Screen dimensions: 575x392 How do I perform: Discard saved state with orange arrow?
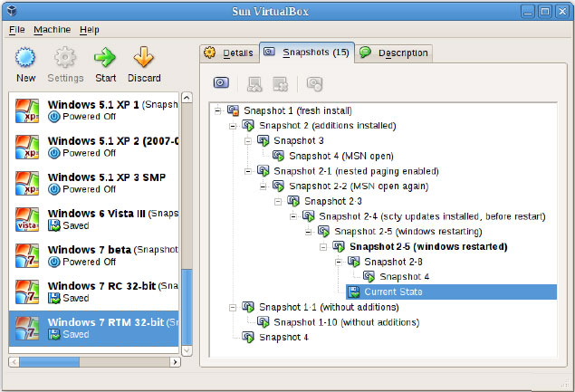[x=143, y=57]
